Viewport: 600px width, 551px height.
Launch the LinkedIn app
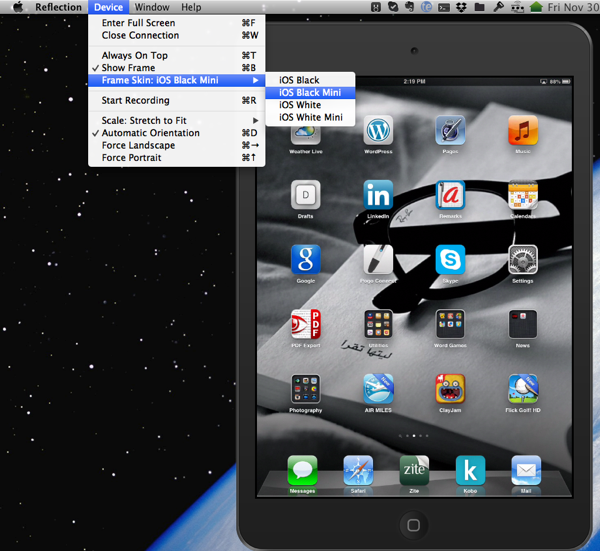pyautogui.click(x=378, y=195)
